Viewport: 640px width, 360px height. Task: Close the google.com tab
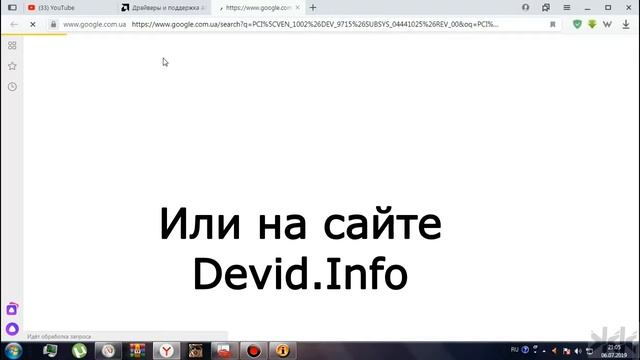tap(298, 8)
